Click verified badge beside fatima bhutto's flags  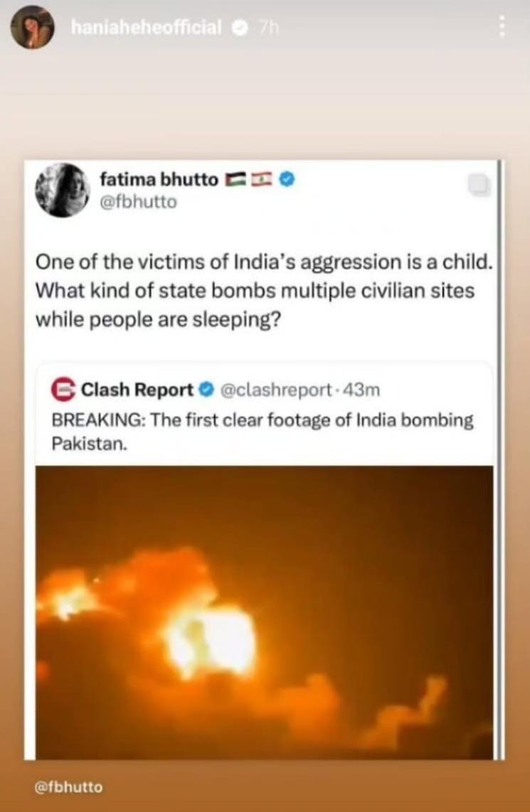tap(286, 180)
